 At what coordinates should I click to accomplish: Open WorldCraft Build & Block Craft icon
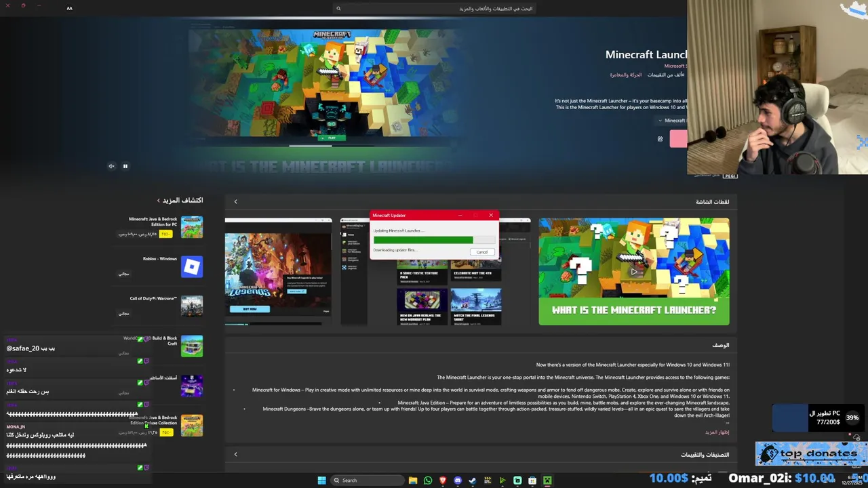[x=192, y=346]
